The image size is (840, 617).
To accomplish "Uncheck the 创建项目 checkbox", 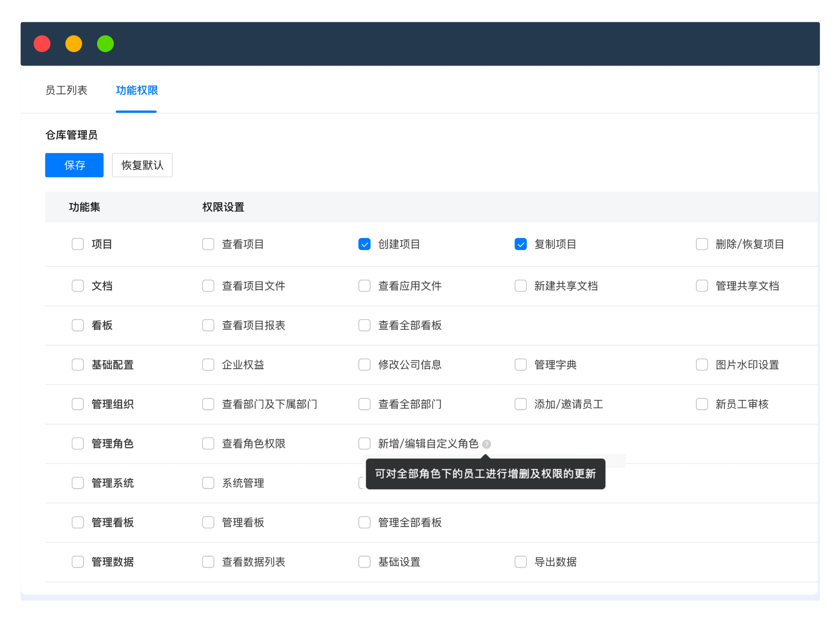I will [364, 244].
